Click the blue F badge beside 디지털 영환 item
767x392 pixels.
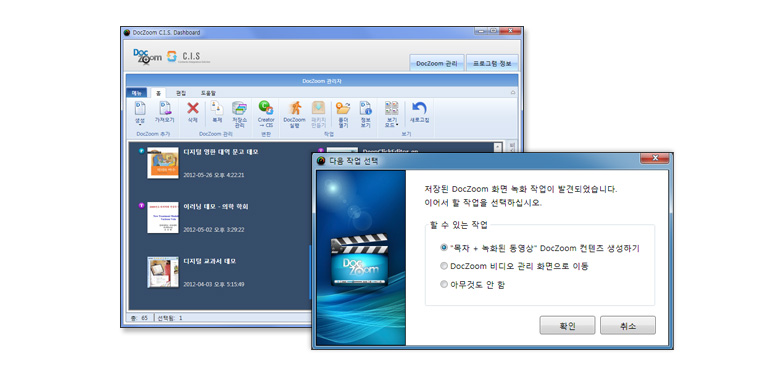click(x=141, y=151)
